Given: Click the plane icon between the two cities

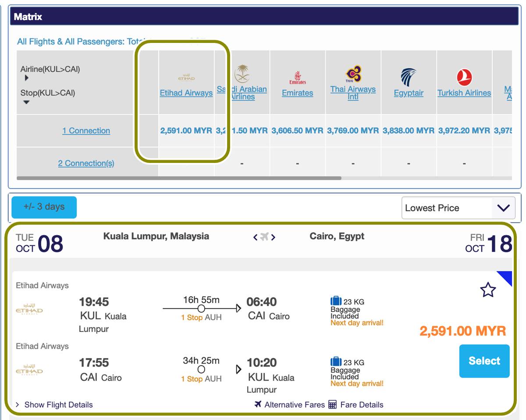Looking at the screenshot, I should 264,237.
